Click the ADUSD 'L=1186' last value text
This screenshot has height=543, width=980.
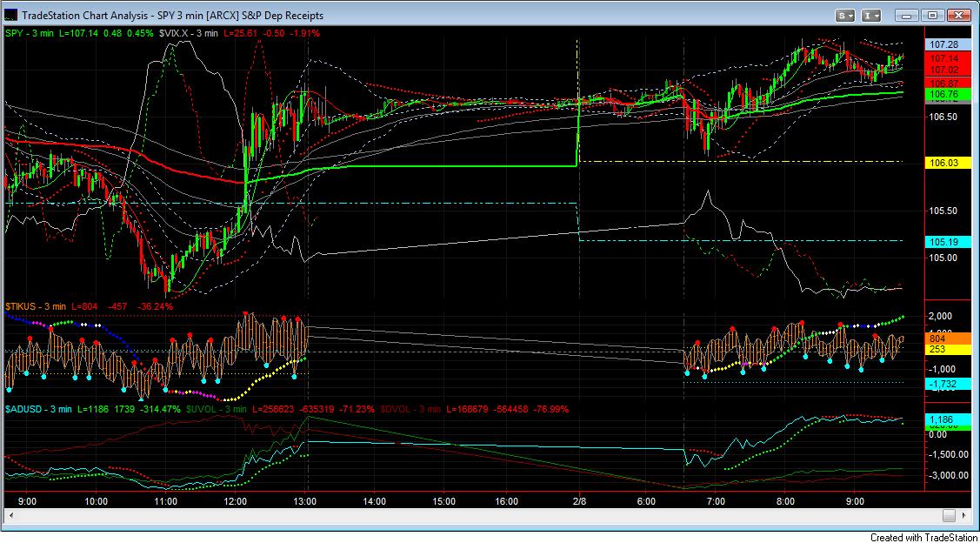pyautogui.click(x=92, y=409)
